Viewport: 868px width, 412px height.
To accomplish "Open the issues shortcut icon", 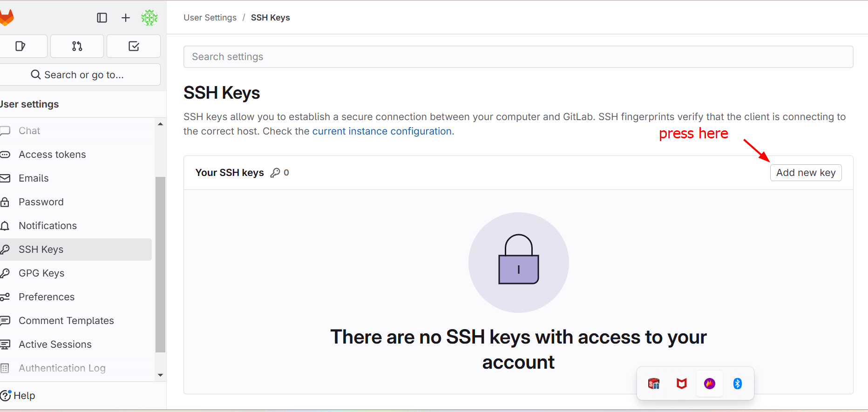I will [x=20, y=46].
